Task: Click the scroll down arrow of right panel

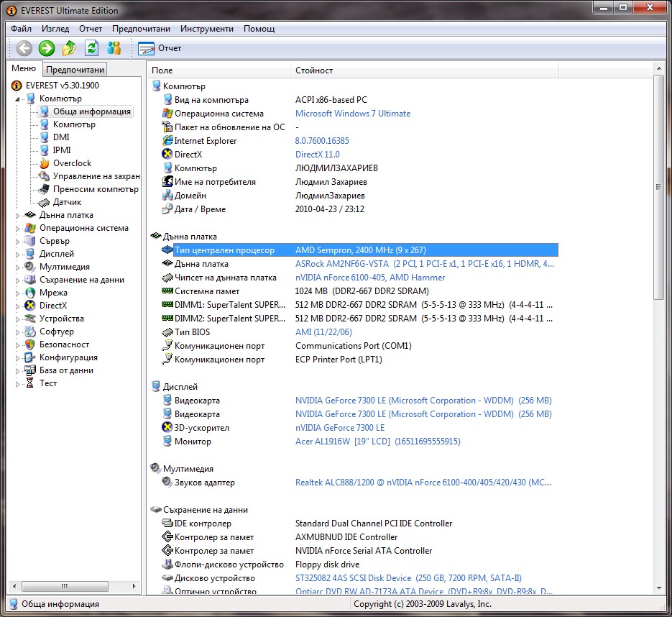Action: pyautogui.click(x=658, y=588)
